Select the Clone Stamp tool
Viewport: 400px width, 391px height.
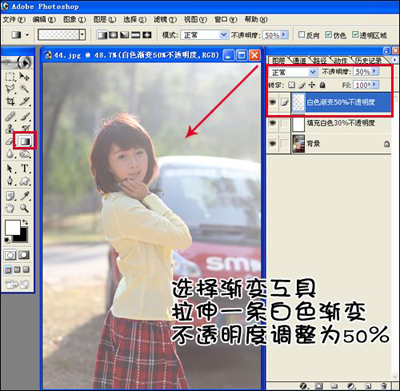click(x=10, y=128)
